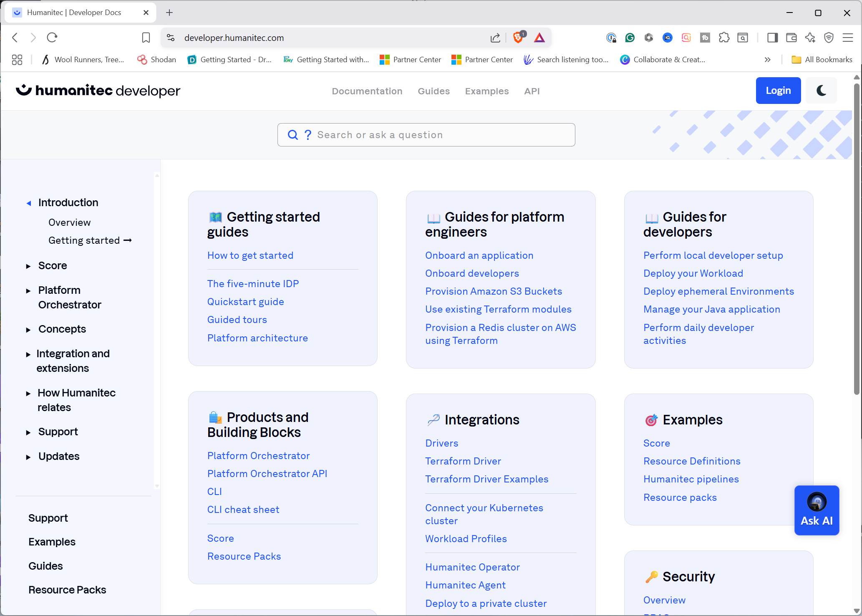Viewport: 862px width, 616px height.
Task: Open the Onboard an application guide
Action: (x=479, y=255)
